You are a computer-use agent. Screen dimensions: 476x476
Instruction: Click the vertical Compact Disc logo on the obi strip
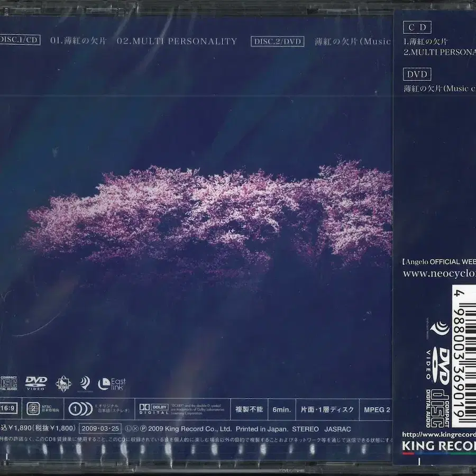[x=437, y=408]
